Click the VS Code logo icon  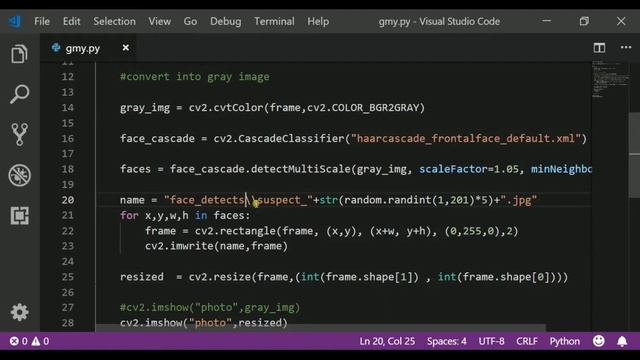[15, 21]
